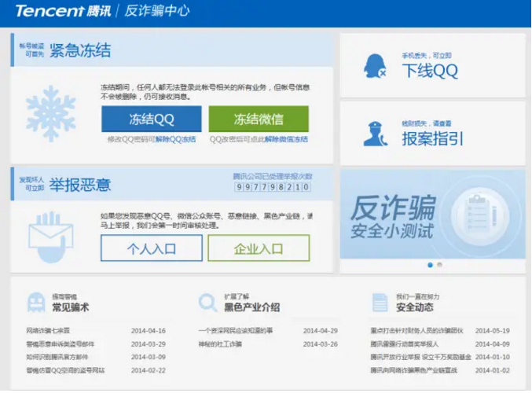Open article 腾讯雷霆行动首奖举报人
The width and height of the screenshot is (532, 393).
point(405,344)
